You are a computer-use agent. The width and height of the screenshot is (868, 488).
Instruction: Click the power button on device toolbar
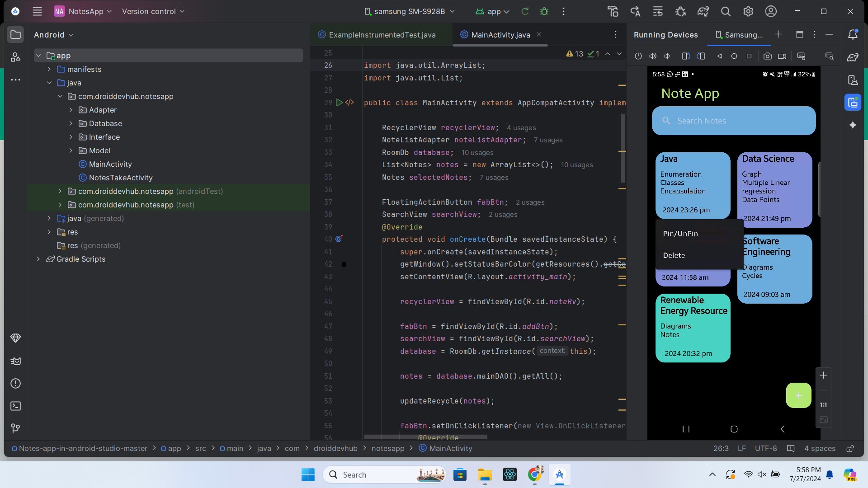[638, 56]
